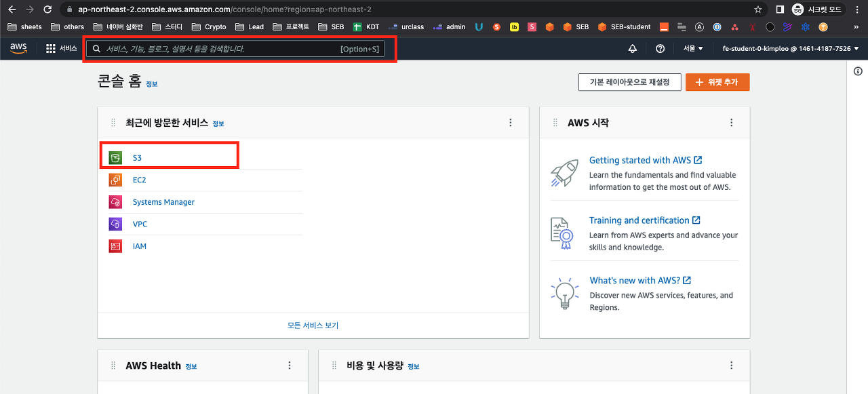
Task: Open the blue U bookmark icon
Action: (x=479, y=27)
